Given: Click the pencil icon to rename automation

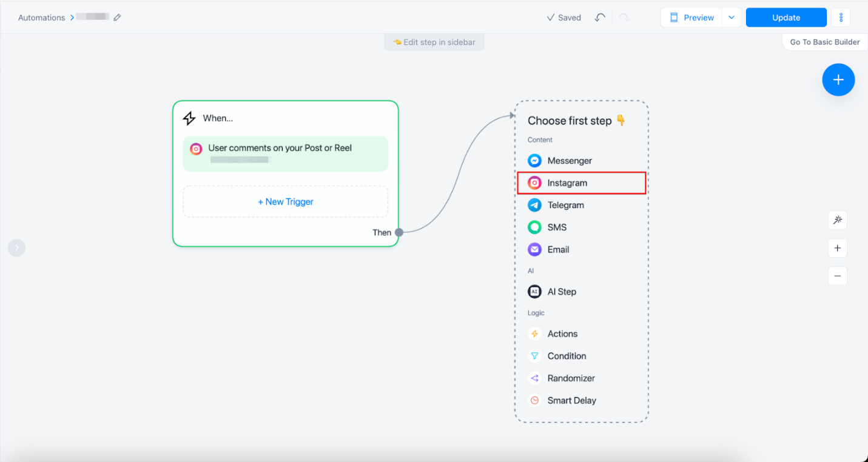Looking at the screenshot, I should pos(117,18).
